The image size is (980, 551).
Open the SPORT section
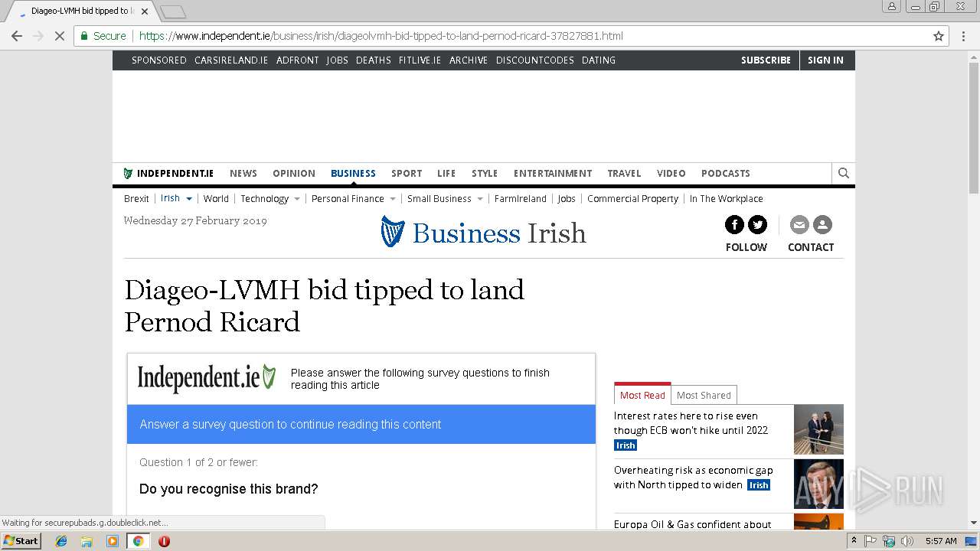(x=407, y=173)
